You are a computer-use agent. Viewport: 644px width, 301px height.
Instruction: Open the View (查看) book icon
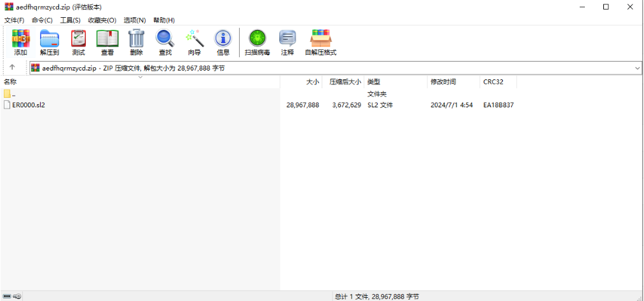107,42
